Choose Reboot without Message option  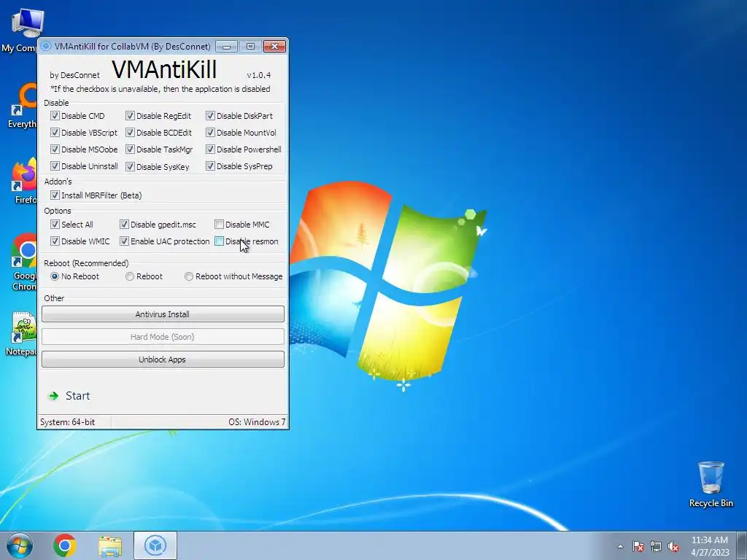click(189, 276)
